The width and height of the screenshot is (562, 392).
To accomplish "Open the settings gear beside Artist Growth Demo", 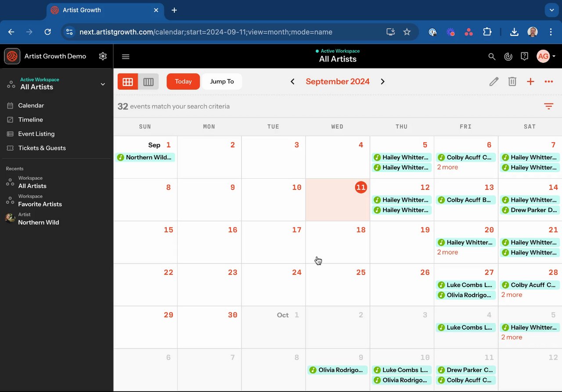I will pos(103,56).
